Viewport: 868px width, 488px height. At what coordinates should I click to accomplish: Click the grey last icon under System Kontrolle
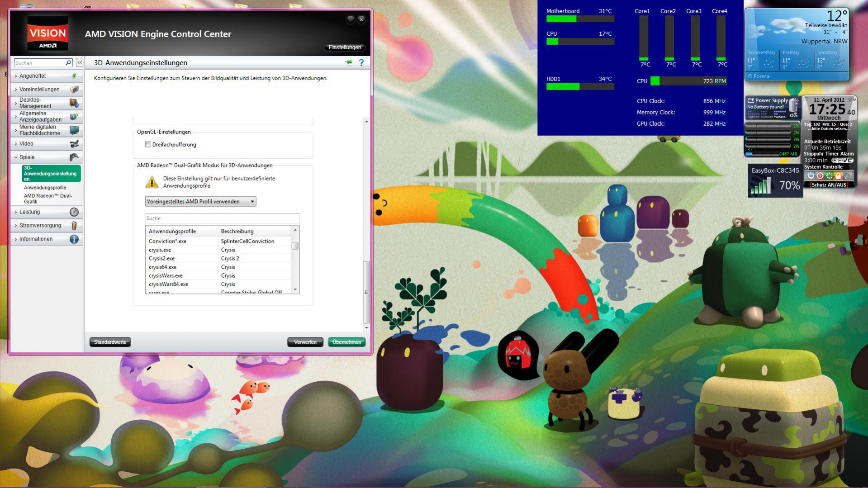point(848,175)
